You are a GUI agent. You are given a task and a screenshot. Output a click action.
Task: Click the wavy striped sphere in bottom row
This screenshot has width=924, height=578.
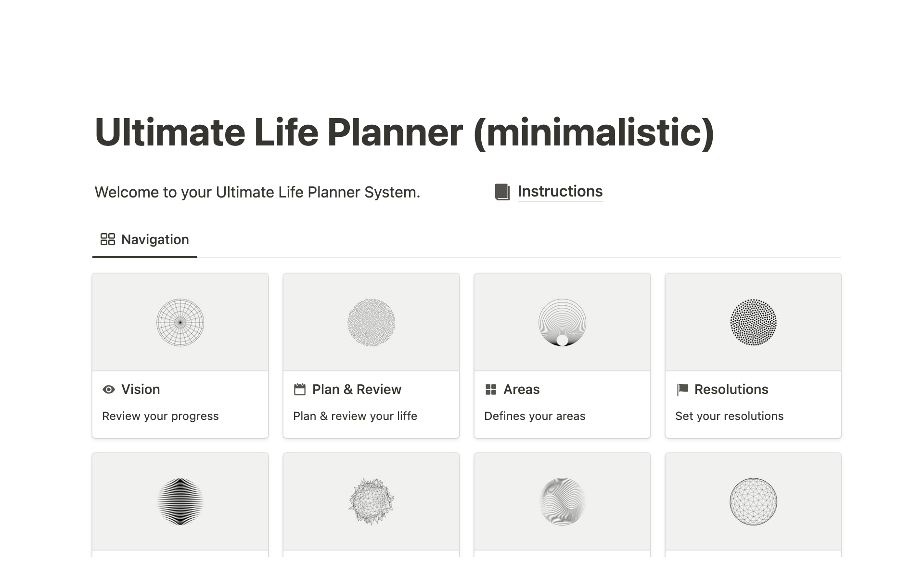(562, 501)
